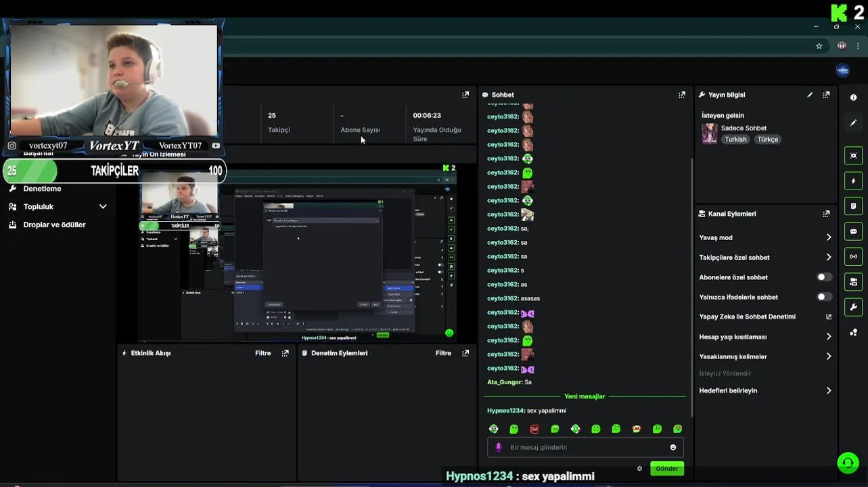Viewport: 868px width, 487px height.
Task: Open the Filtre option in Etkinlik Akışı
Action: 263,353
